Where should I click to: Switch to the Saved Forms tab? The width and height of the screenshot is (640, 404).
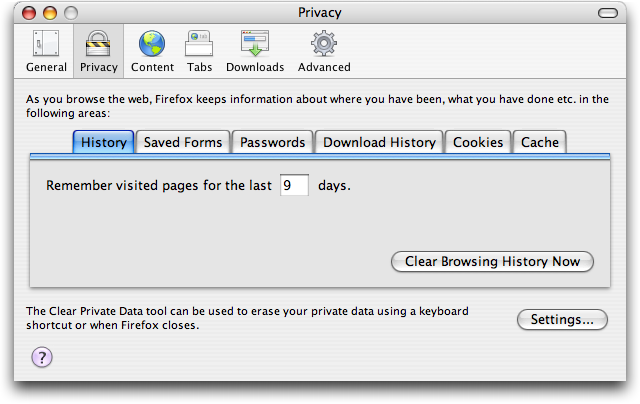[x=183, y=142]
